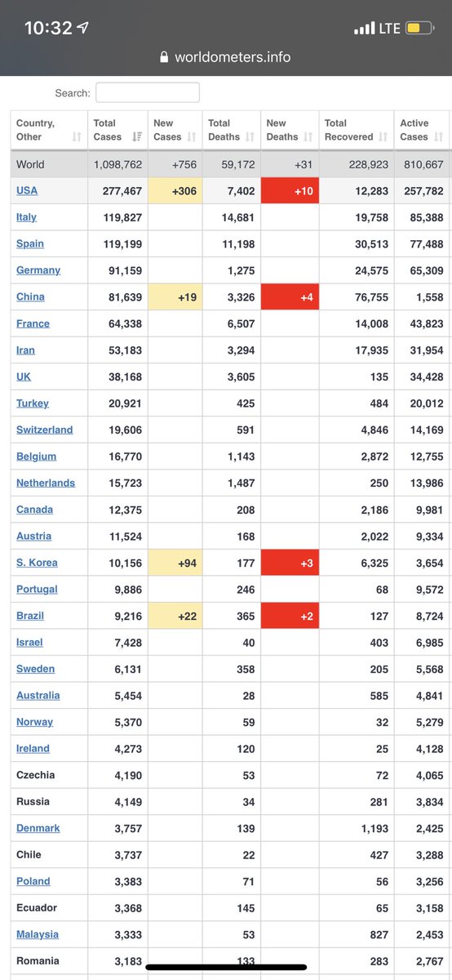The width and height of the screenshot is (452, 980).
Task: Focus the Search input field
Action: tap(148, 92)
